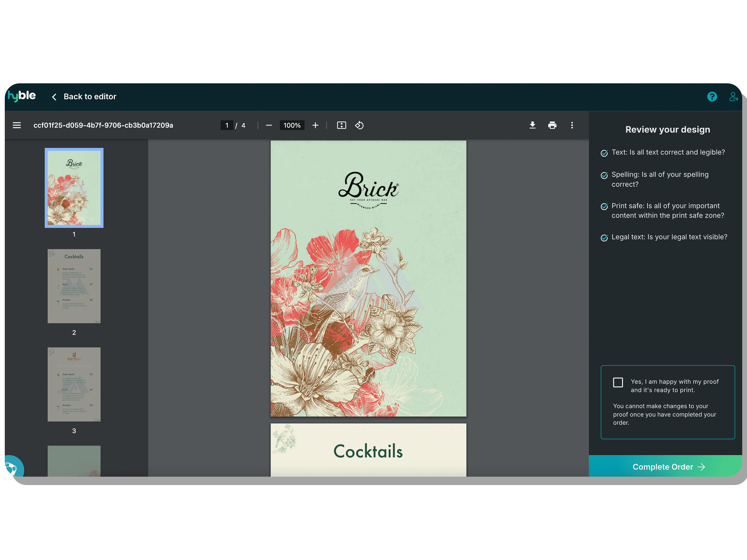
Task: Rotate the document counterclockwise
Action: pos(359,125)
